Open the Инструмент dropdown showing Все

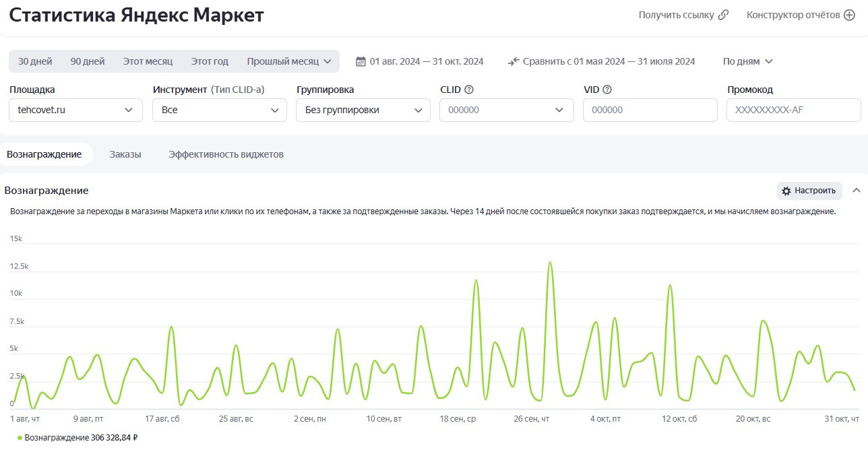220,110
